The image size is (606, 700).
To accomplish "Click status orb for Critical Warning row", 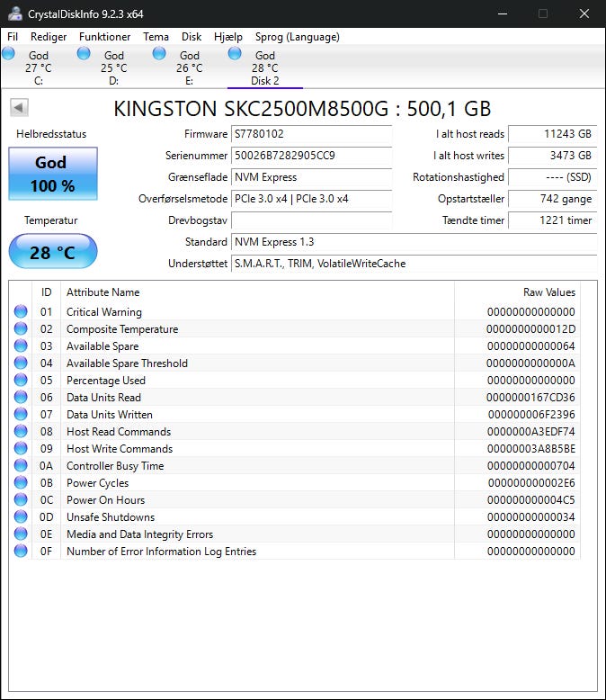I will [x=21, y=312].
